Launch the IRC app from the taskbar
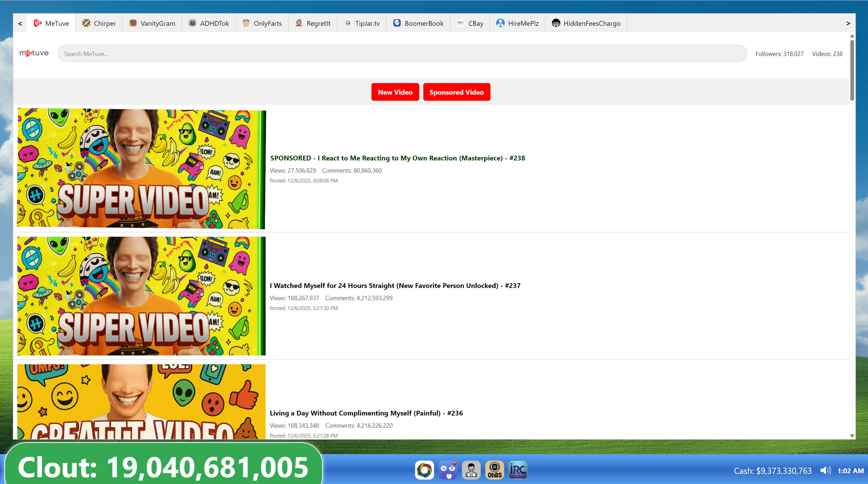Image resolution: width=868 pixels, height=484 pixels. (x=517, y=470)
